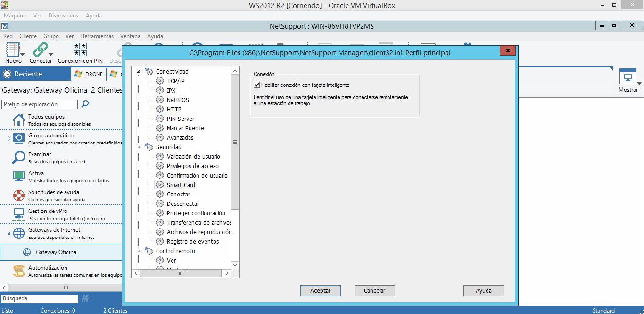Select Registro de eventos tree item
644x314 pixels.
tap(193, 242)
